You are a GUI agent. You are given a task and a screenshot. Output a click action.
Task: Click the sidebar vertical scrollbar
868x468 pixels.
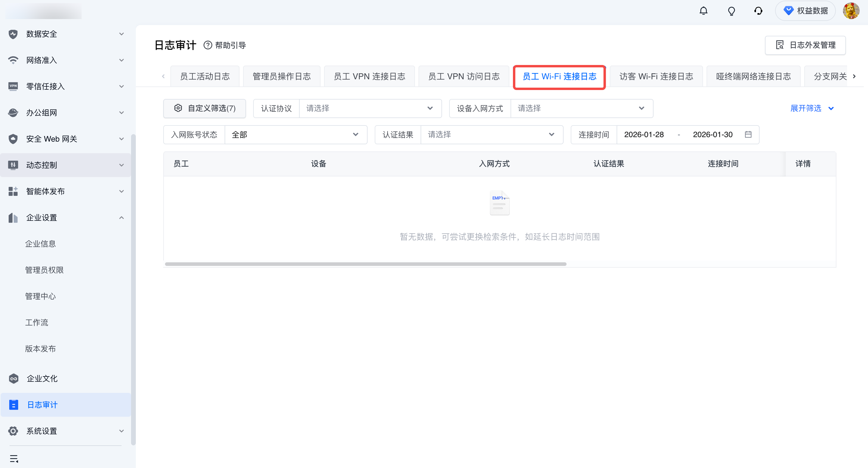133,290
